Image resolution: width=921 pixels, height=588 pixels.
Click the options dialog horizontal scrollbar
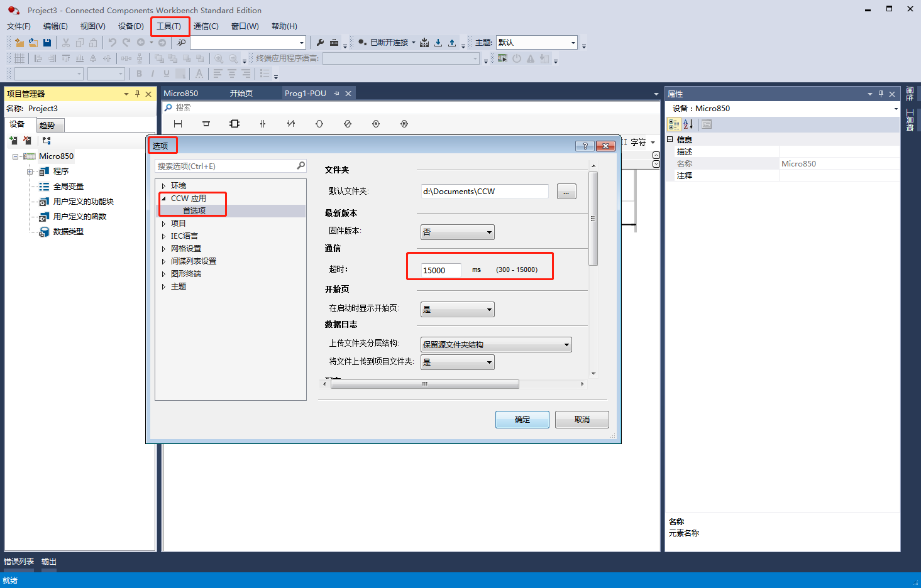tap(425, 384)
